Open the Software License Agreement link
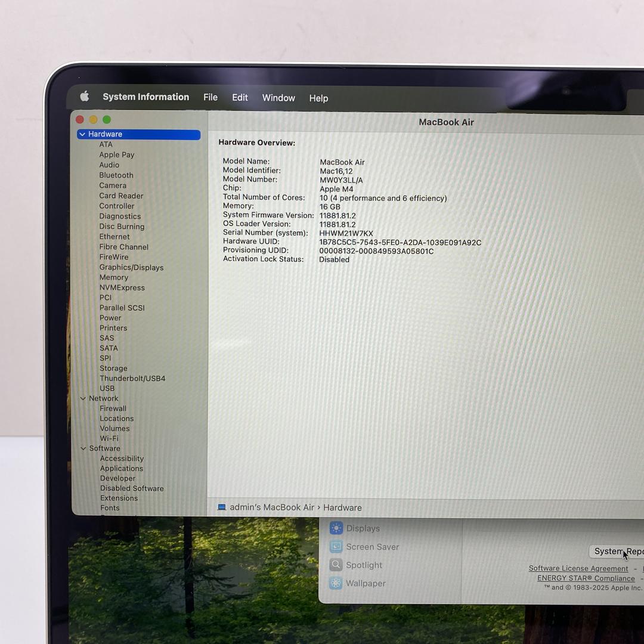This screenshot has width=644, height=644. (578, 568)
